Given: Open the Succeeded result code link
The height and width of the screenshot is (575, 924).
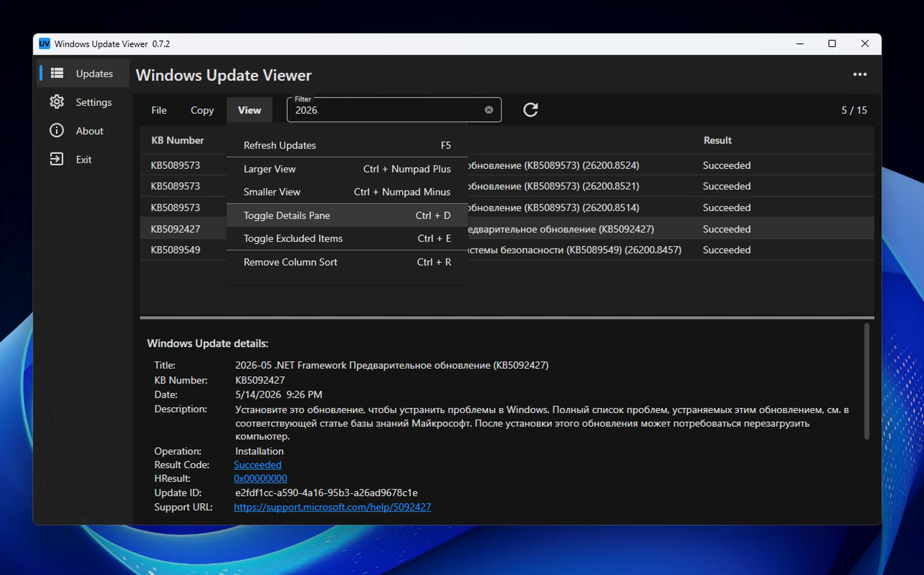Looking at the screenshot, I should coord(258,465).
